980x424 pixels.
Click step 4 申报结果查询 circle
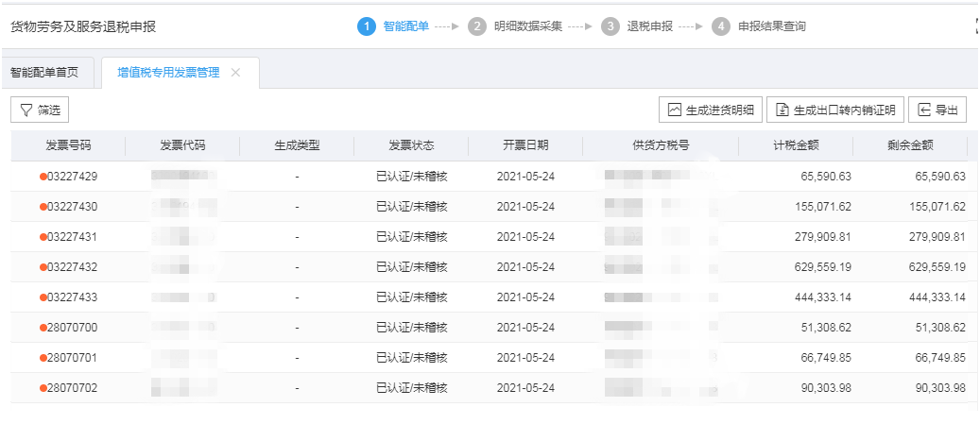pos(722,26)
